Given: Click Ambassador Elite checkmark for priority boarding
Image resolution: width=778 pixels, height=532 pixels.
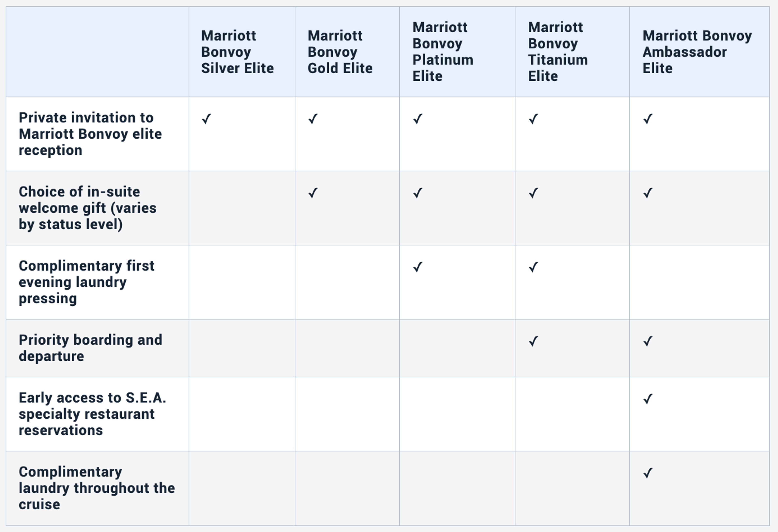Looking at the screenshot, I should tap(648, 341).
